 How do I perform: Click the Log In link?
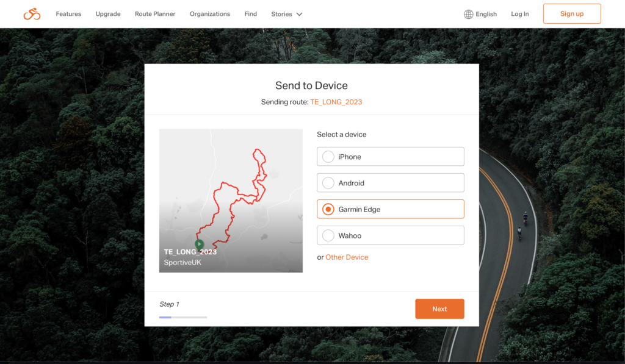point(520,14)
